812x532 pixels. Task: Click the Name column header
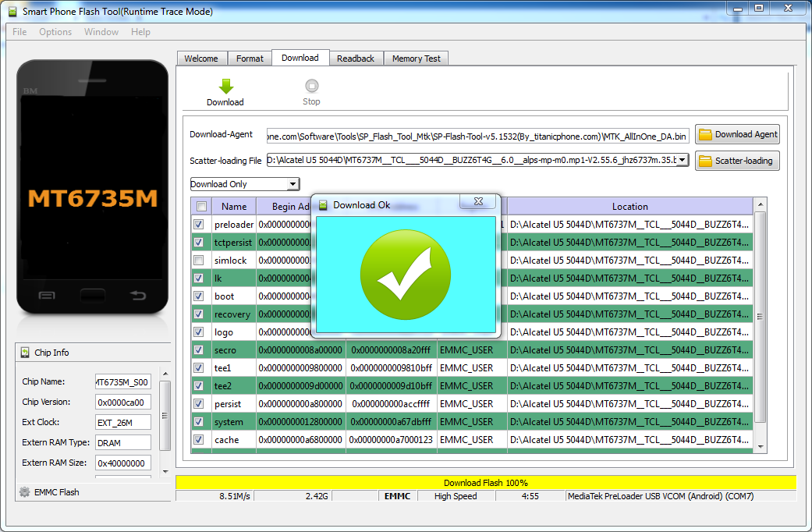[234, 206]
